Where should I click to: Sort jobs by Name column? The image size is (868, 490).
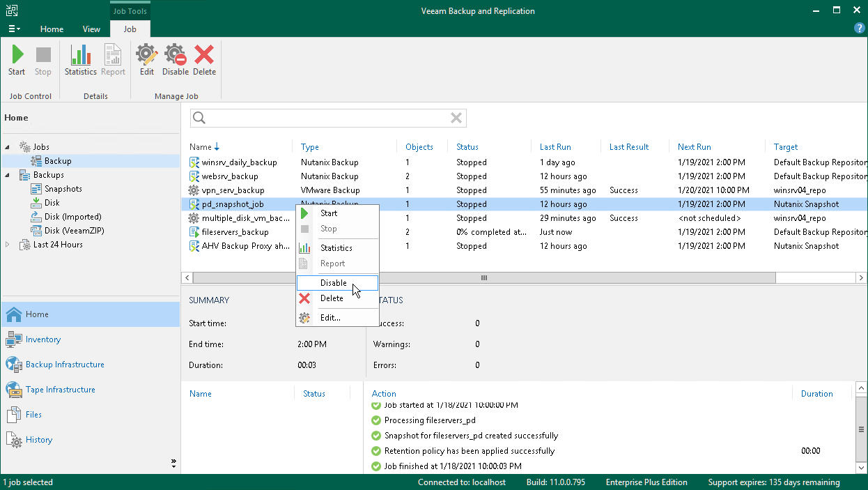pyautogui.click(x=201, y=147)
